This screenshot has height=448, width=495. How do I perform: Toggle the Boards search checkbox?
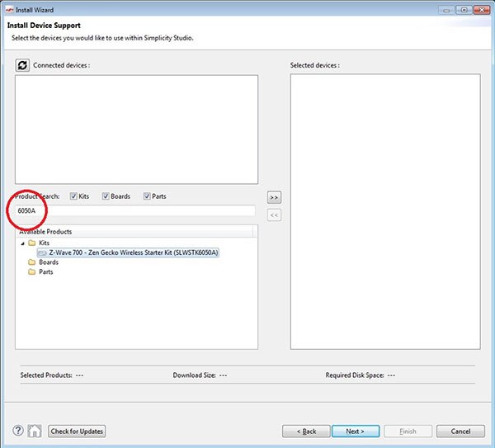pyautogui.click(x=106, y=196)
